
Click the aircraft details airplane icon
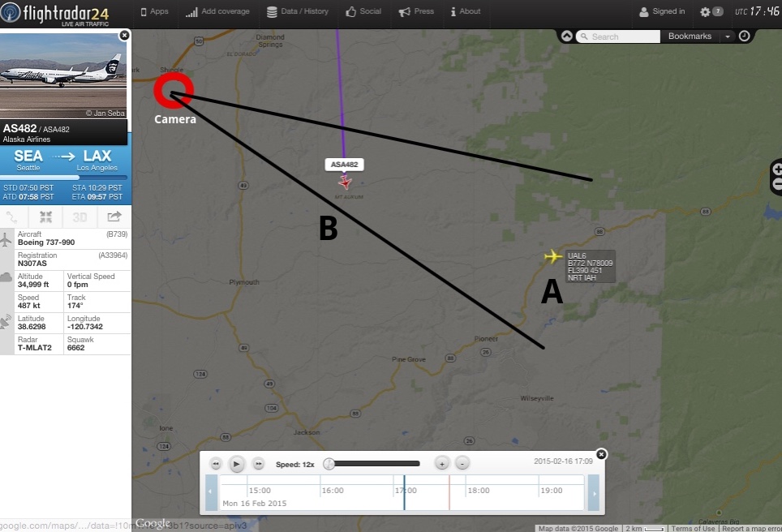point(6,239)
